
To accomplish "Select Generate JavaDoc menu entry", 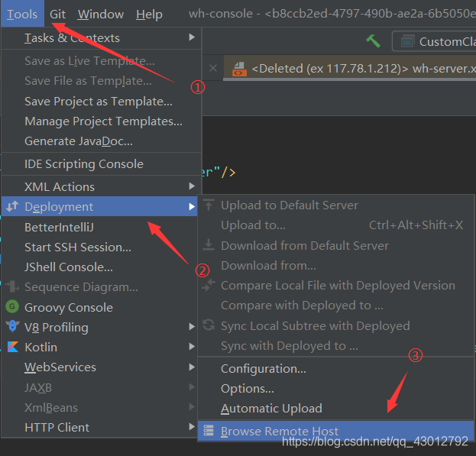I will [x=101, y=141].
